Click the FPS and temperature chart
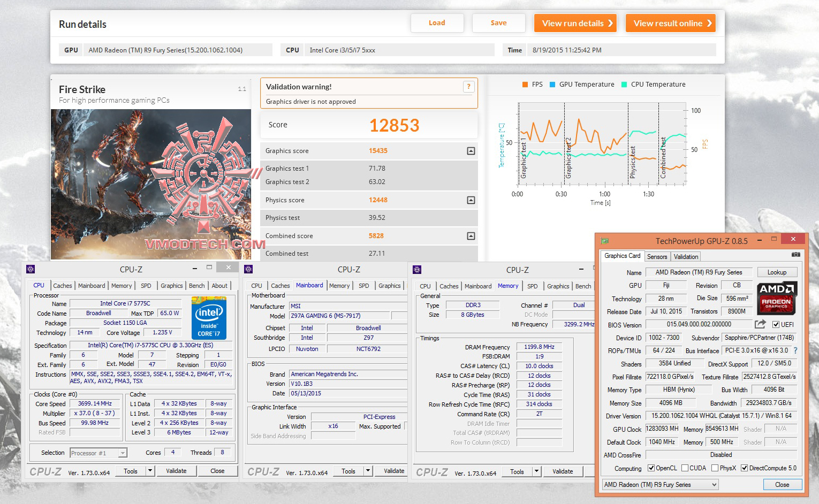Viewport: 819px width, 504px height. 601,144
